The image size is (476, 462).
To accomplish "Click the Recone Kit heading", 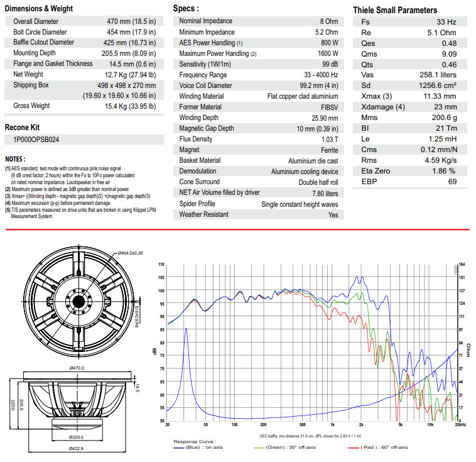I will 22,128.
